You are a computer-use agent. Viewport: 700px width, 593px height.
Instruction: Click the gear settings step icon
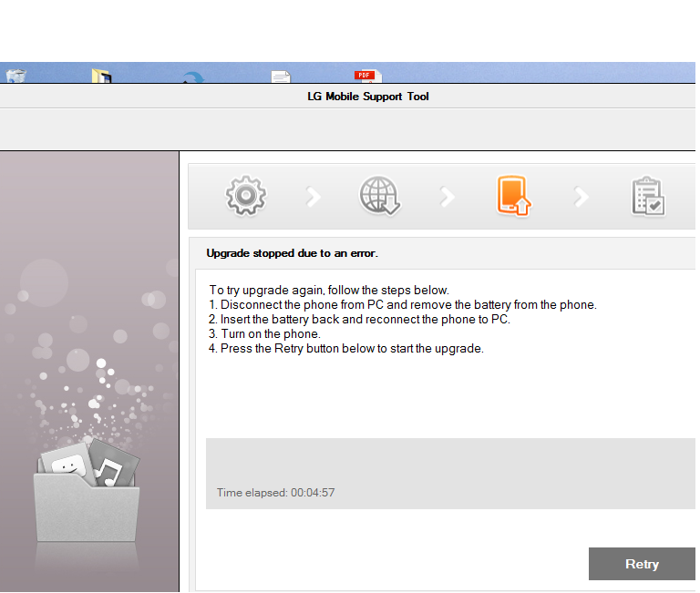tap(246, 196)
